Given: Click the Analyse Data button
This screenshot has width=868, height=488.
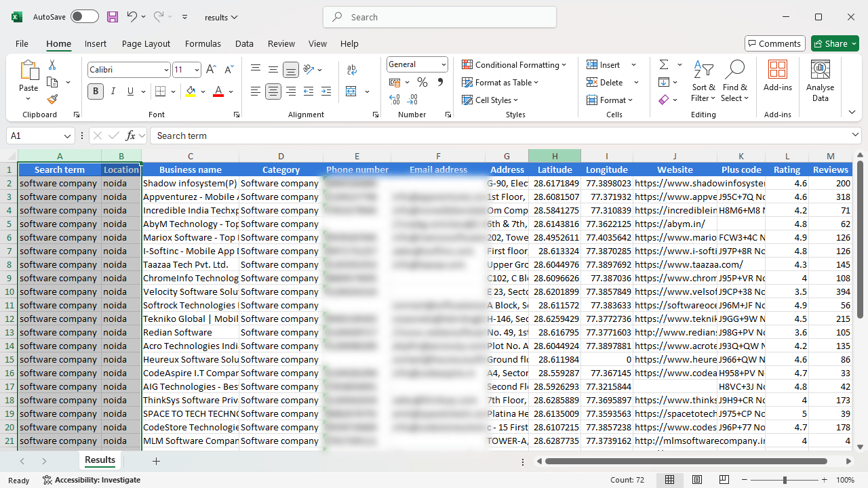Looking at the screenshot, I should click(x=820, y=81).
